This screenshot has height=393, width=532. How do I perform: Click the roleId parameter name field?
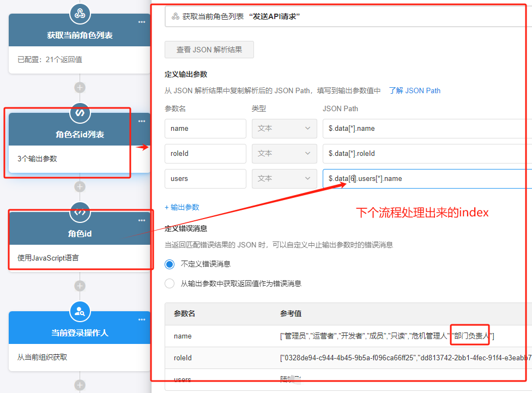click(x=205, y=154)
